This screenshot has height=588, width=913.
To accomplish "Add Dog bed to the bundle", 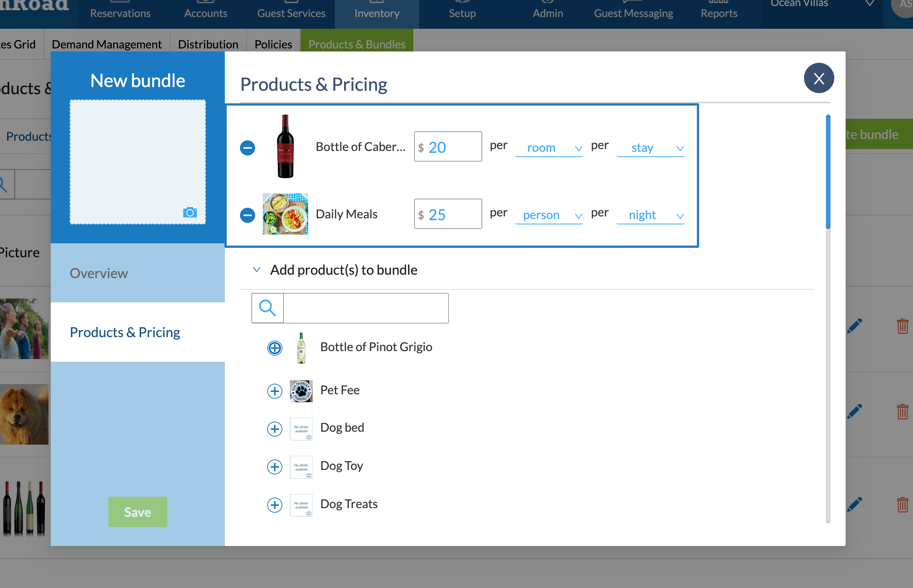I will [x=274, y=429].
